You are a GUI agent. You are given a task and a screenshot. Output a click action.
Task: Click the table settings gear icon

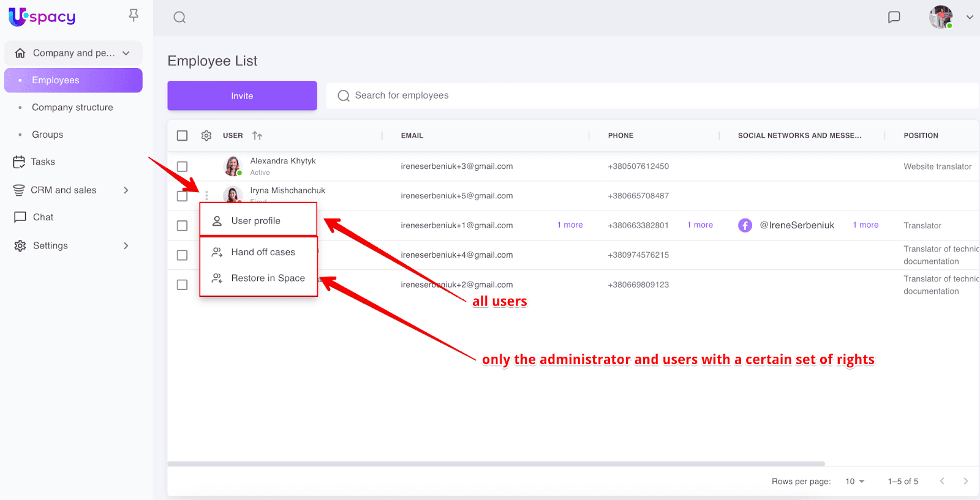click(206, 136)
